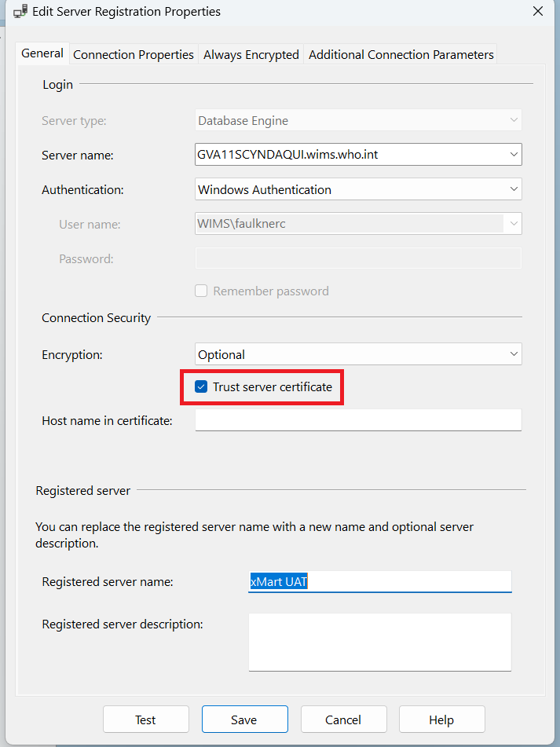Click the server registration icon in title bar
This screenshot has width=560, height=747.
click(20, 12)
